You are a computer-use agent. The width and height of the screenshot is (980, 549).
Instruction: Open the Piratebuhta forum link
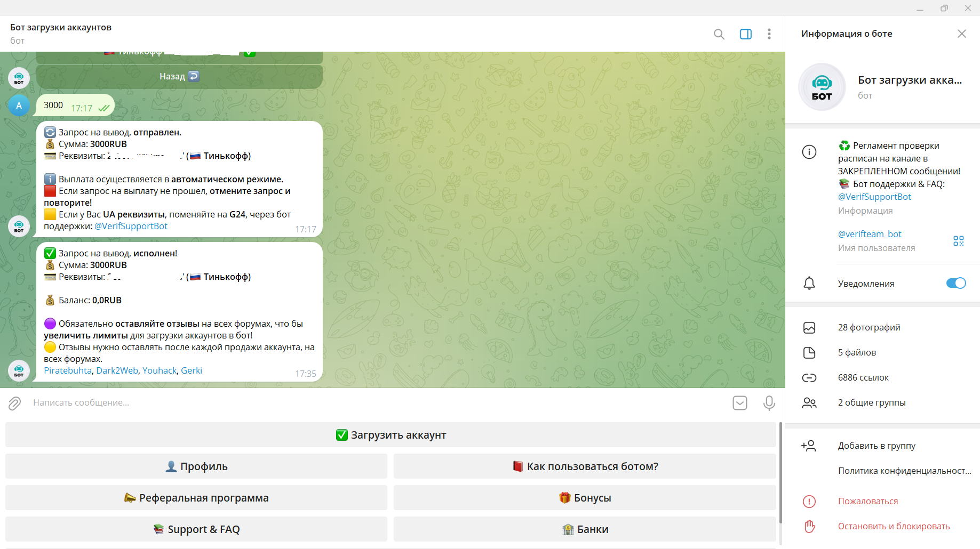(68, 370)
